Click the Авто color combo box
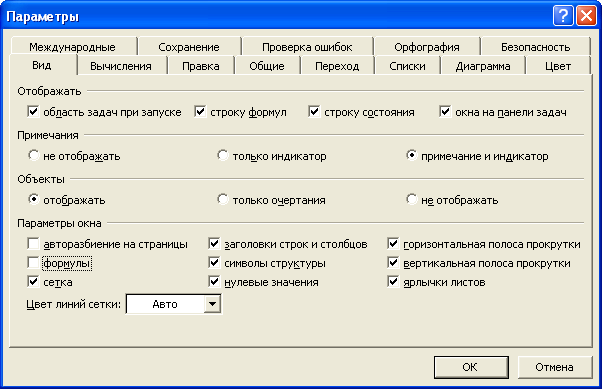This screenshot has height=389, width=602. tap(174, 304)
